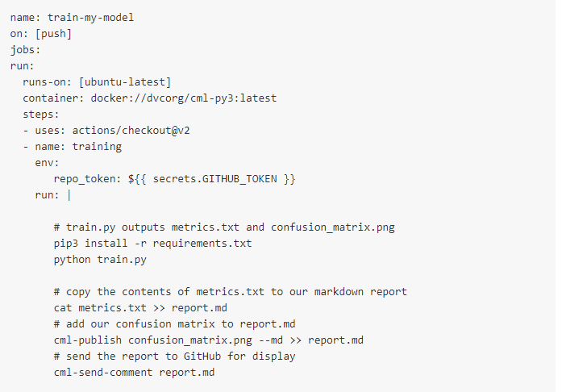Place cursor on the top-level 'run:' key
Viewport: 562px width, 392px height.
click(x=23, y=66)
